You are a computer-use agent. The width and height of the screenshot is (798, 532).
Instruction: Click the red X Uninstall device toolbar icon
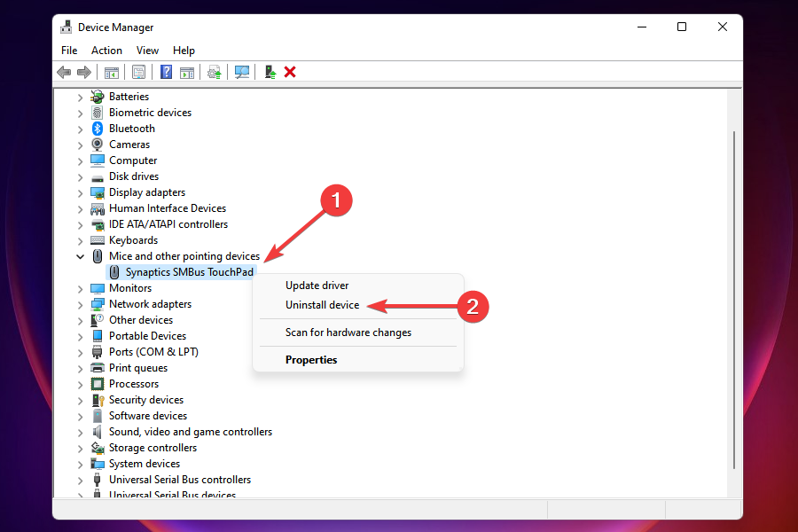290,73
